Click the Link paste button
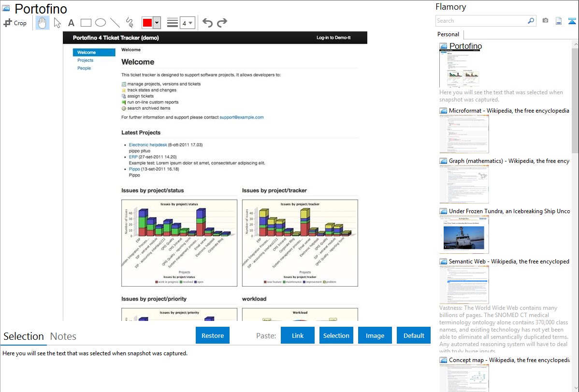The width and height of the screenshot is (579, 392). [x=298, y=335]
